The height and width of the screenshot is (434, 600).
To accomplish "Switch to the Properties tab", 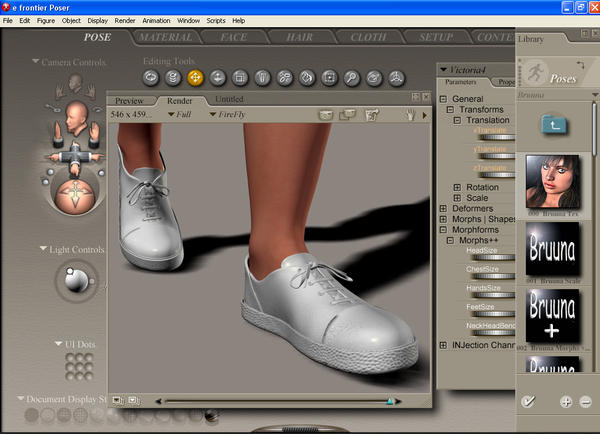I will (506, 82).
